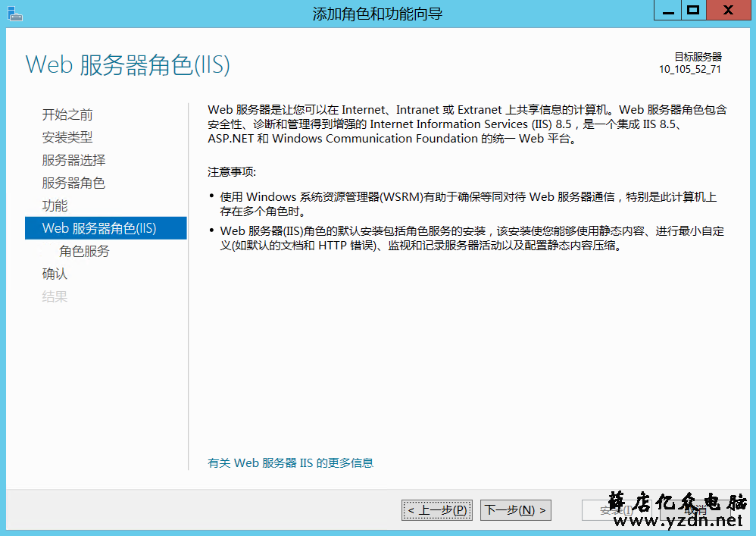Click the target server name 10_105_52_71
This screenshot has width=756, height=536.
click(x=689, y=69)
